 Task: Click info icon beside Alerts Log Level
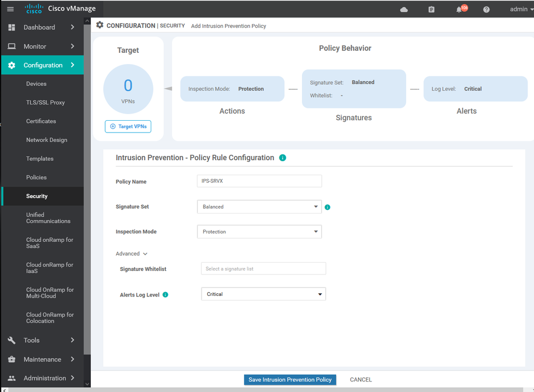pos(165,295)
